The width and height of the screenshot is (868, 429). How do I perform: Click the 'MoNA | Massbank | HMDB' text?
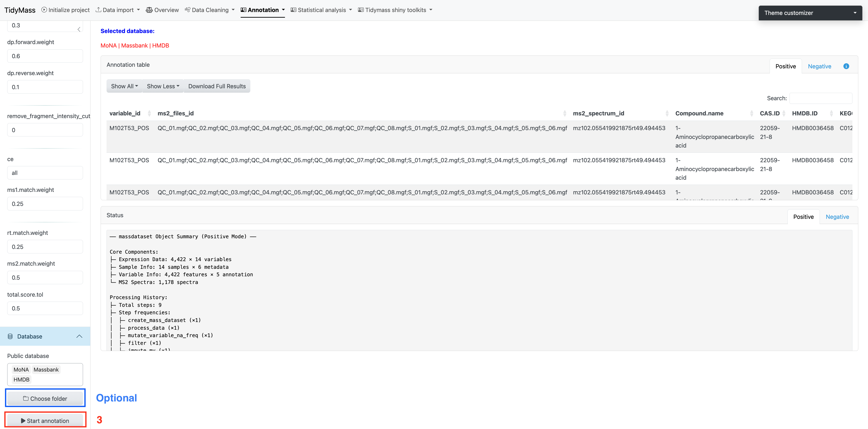click(x=135, y=45)
